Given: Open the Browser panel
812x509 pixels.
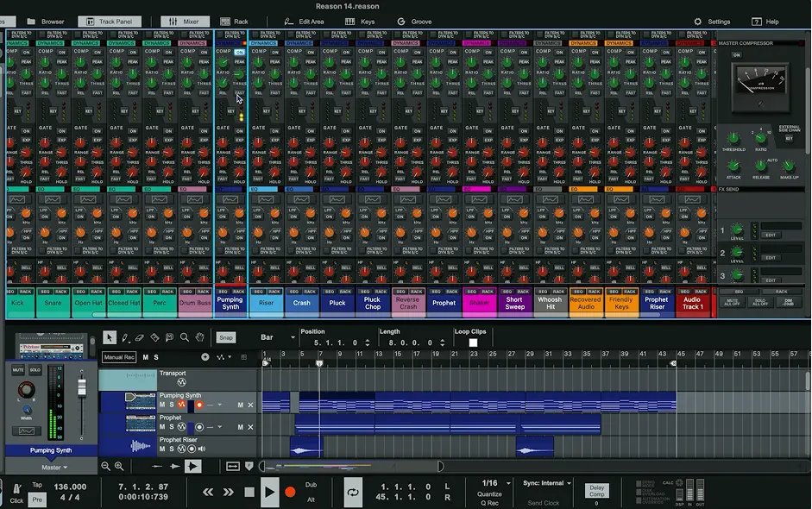Looking at the screenshot, I should [x=46, y=22].
